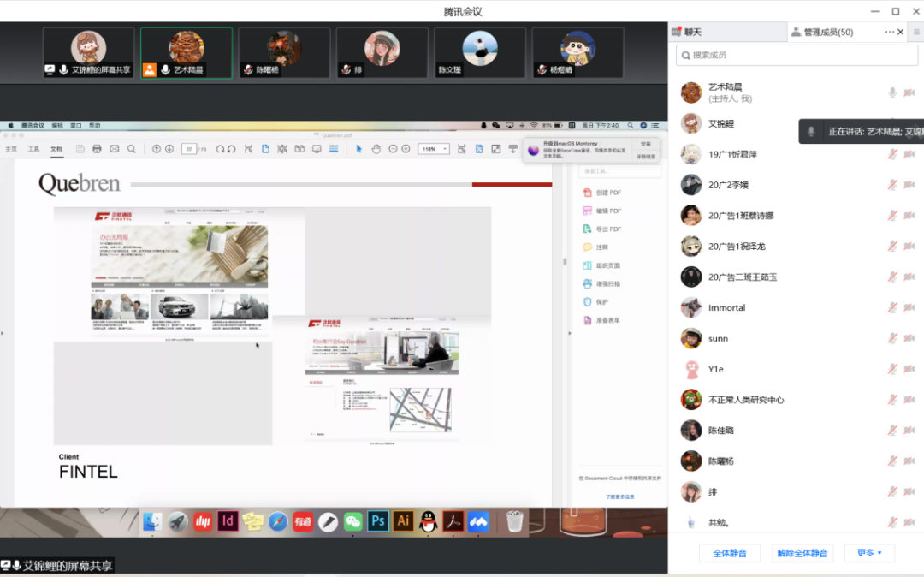Click the print icon in shared Acrobat toolbar
This screenshot has width=924, height=577.
click(x=97, y=149)
